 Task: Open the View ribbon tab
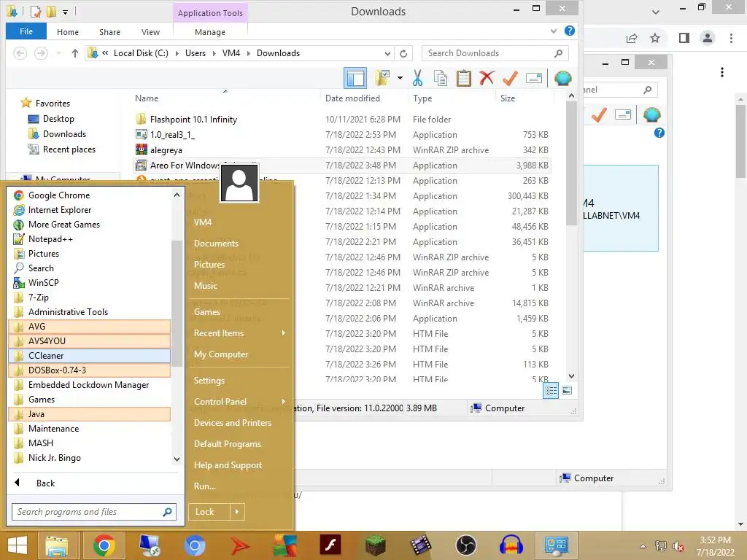pos(150,32)
